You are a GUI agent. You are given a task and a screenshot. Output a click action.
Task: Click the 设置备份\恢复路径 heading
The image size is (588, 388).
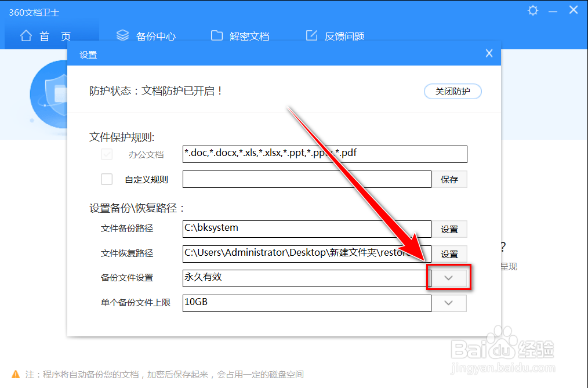point(136,208)
